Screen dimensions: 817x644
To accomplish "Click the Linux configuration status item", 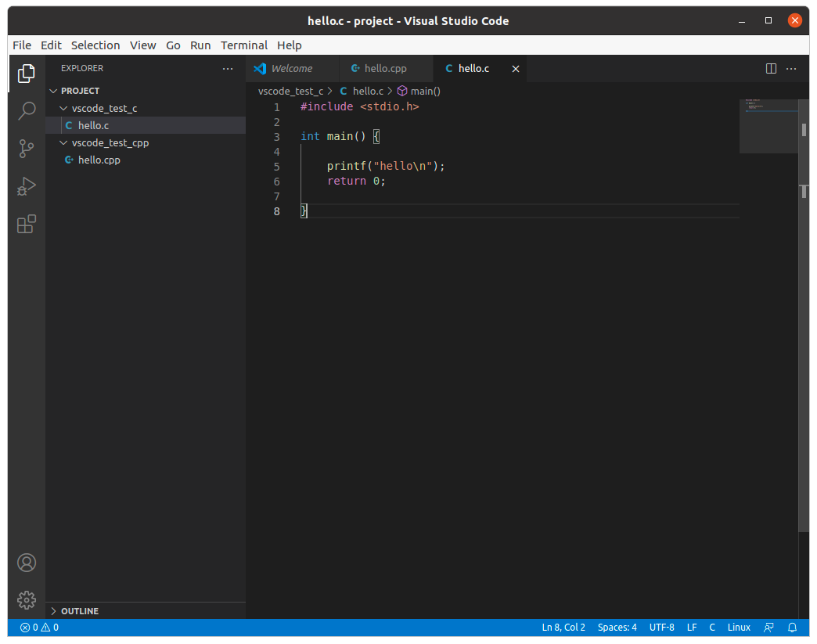I will 739,628.
